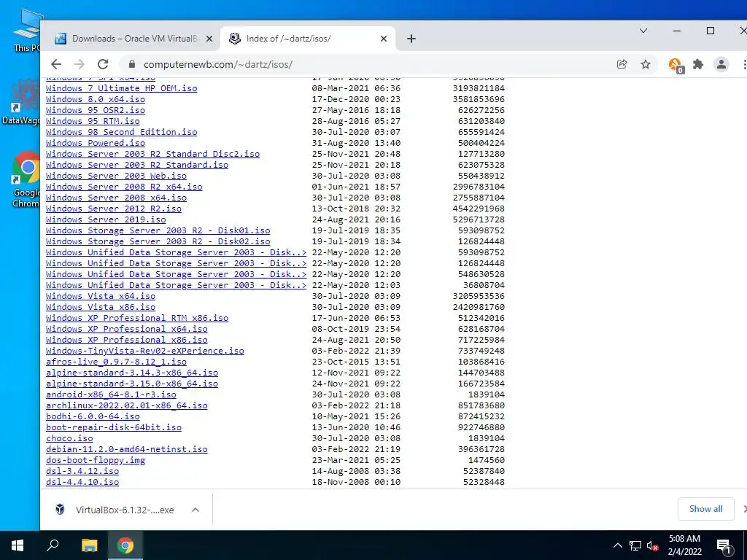Viewport: 747px width, 560px height.
Task: Open Windows_Server_2003_Web.iso link
Action: (x=116, y=176)
